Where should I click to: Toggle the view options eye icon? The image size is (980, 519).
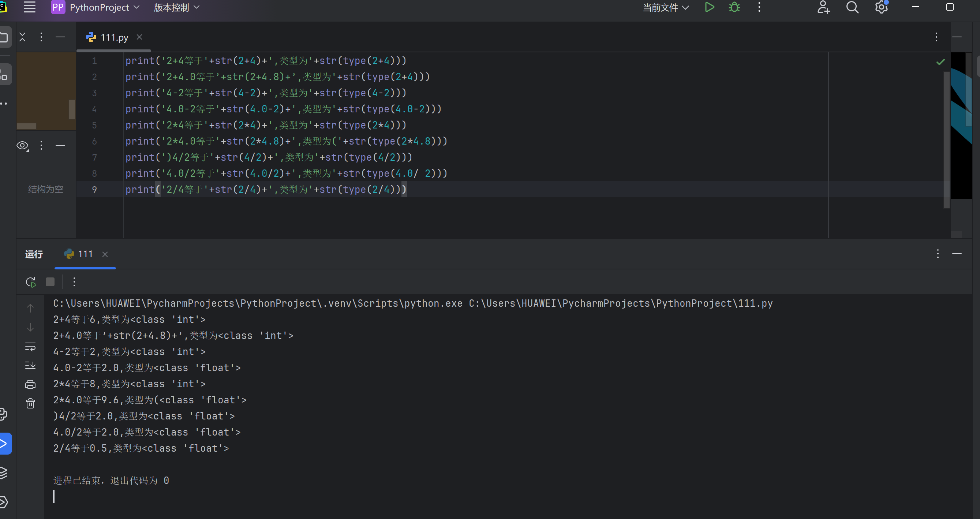[x=22, y=145]
